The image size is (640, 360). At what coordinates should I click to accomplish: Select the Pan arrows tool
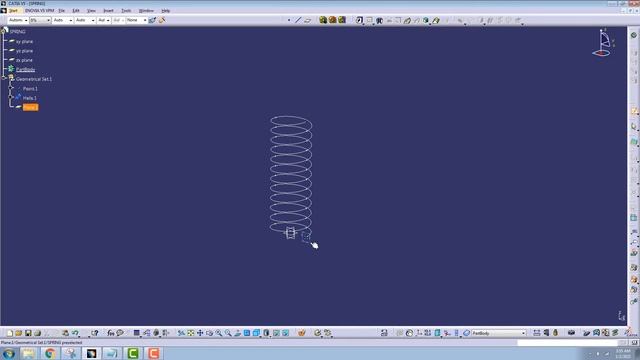[x=200, y=333]
